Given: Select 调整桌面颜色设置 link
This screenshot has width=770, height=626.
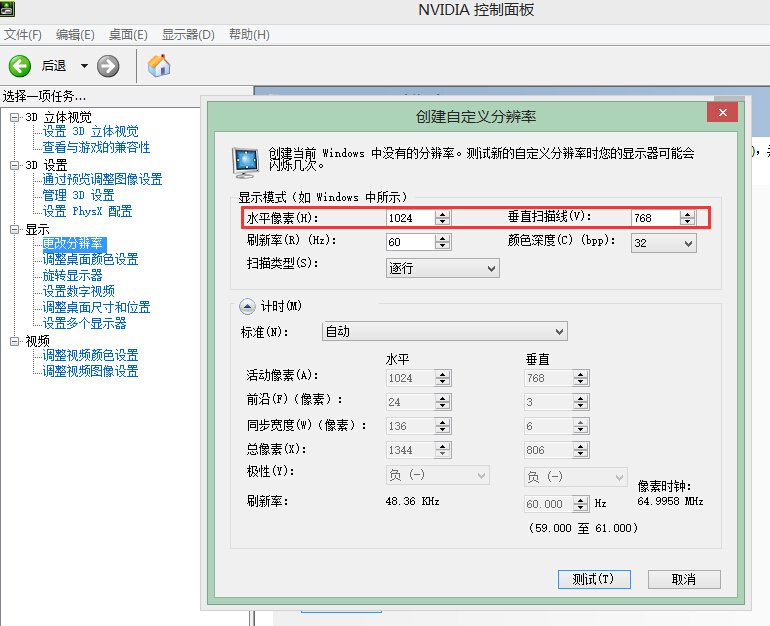Looking at the screenshot, I should [90, 259].
